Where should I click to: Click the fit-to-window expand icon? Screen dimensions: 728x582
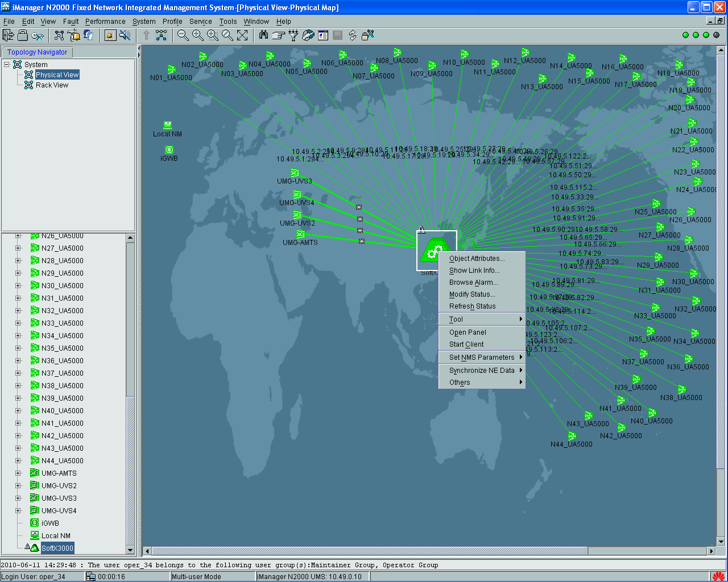point(242,35)
